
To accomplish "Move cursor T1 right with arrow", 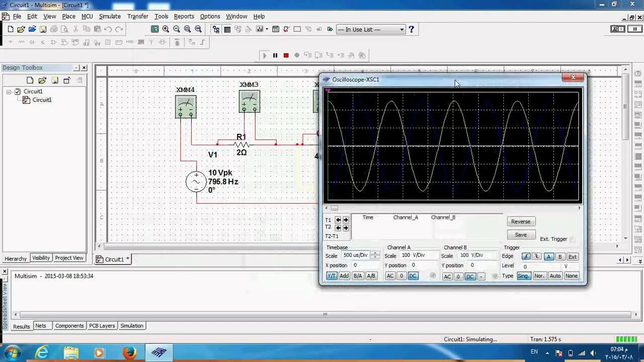I will click(346, 220).
